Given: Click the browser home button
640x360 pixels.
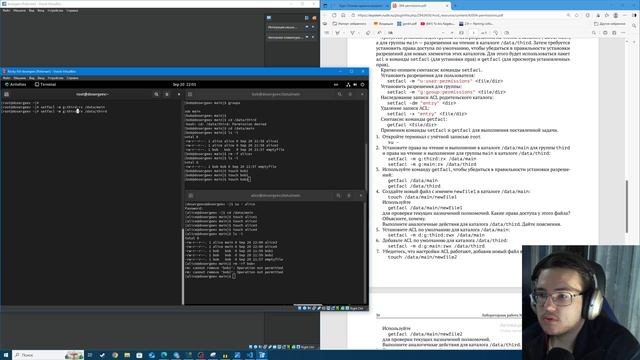Looking at the screenshot, I should (x=343, y=15).
